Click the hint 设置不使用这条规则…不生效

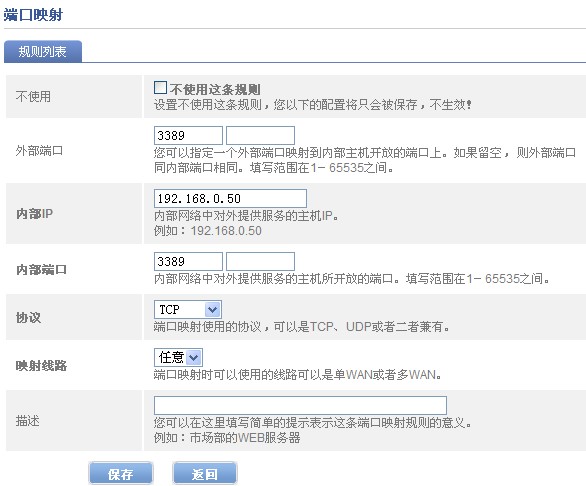point(313,105)
